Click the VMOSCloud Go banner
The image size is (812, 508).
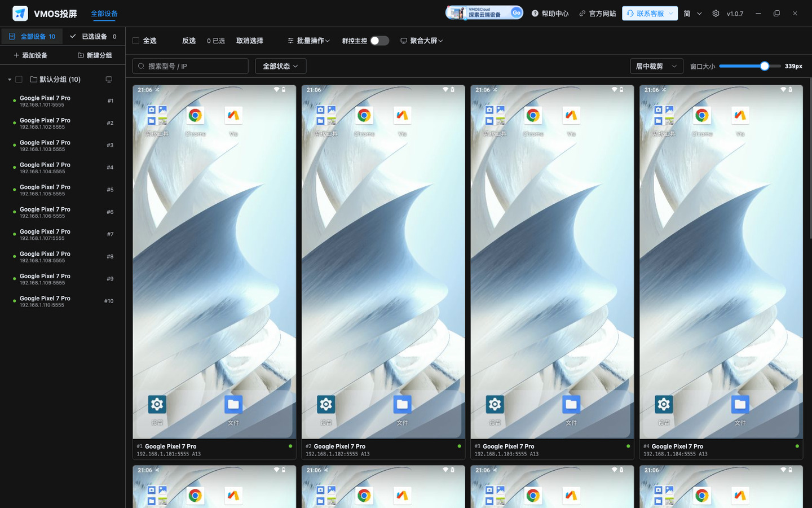click(x=484, y=12)
